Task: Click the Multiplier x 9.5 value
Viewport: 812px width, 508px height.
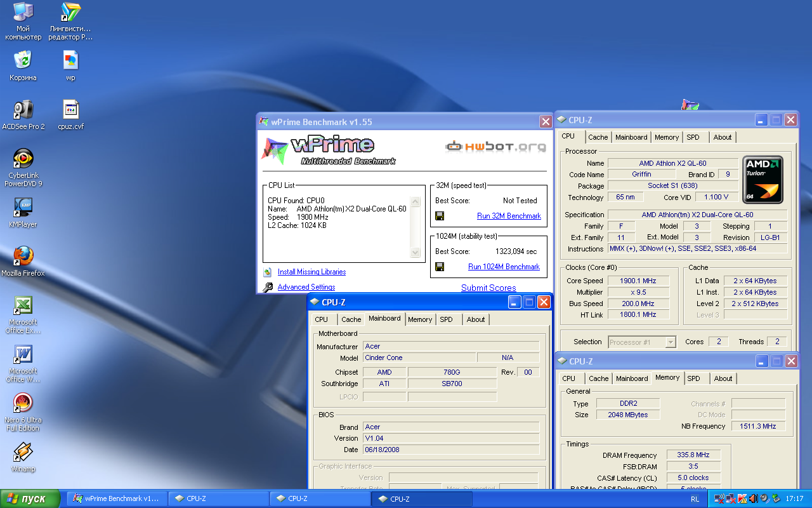Action: (x=638, y=292)
